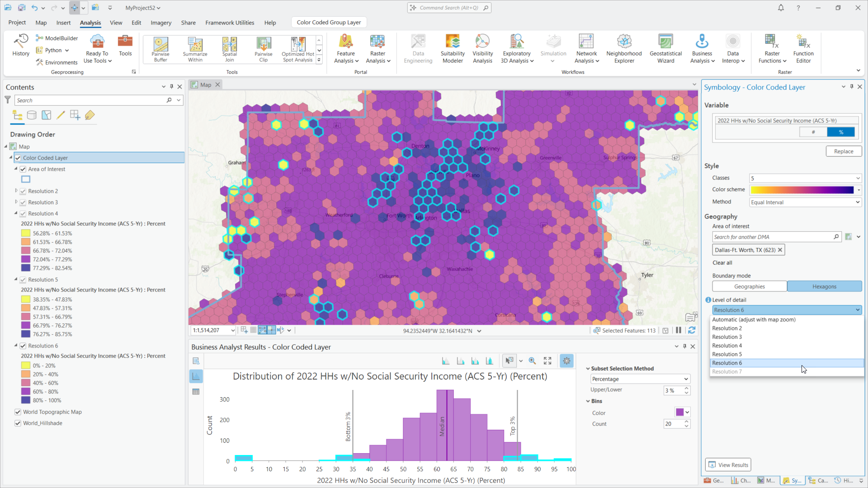This screenshot has height=488, width=868.
Task: Open the Suitability Modeler
Action: pyautogui.click(x=453, y=49)
